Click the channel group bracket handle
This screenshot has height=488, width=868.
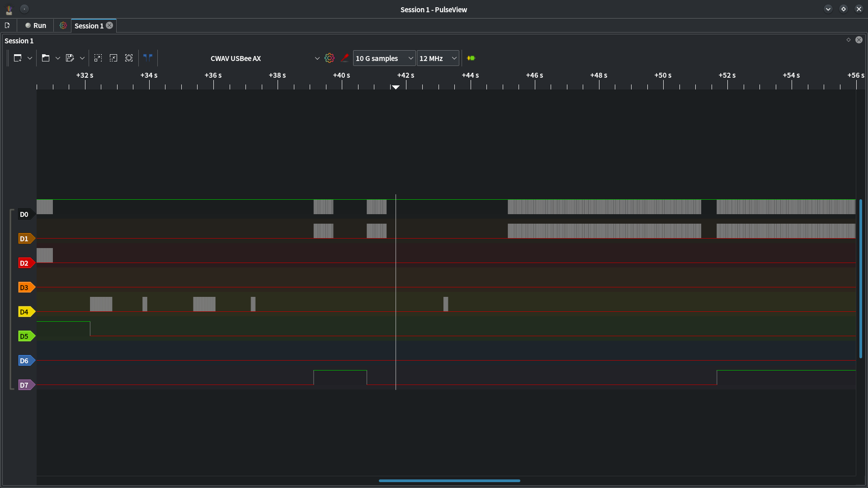tap(12, 299)
